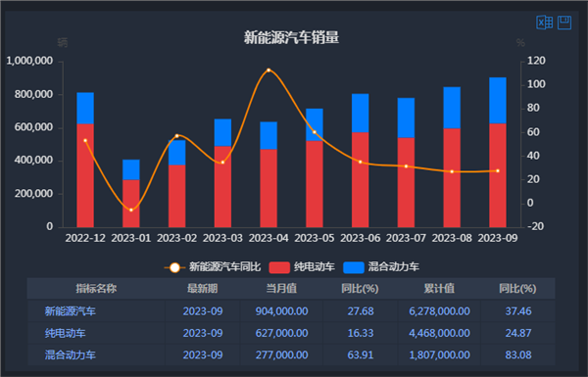Select the 指标名称 column header
This screenshot has width=588, height=377.
(96, 289)
